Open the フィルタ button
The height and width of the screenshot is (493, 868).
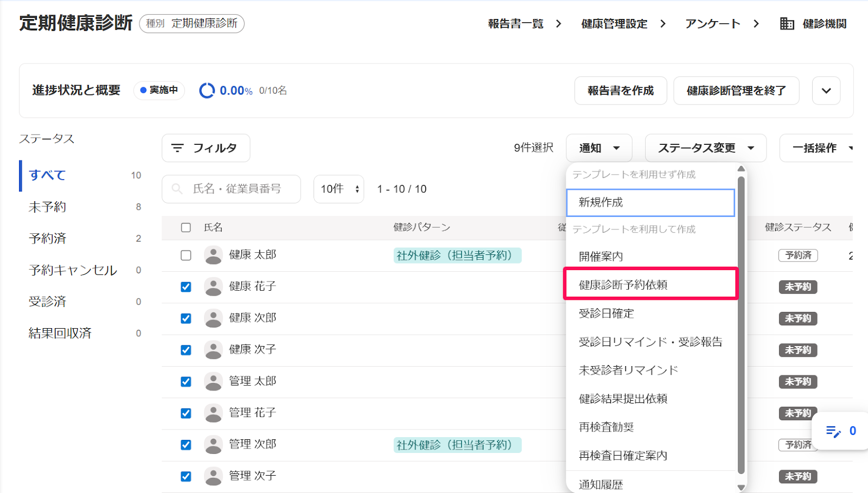coord(206,148)
